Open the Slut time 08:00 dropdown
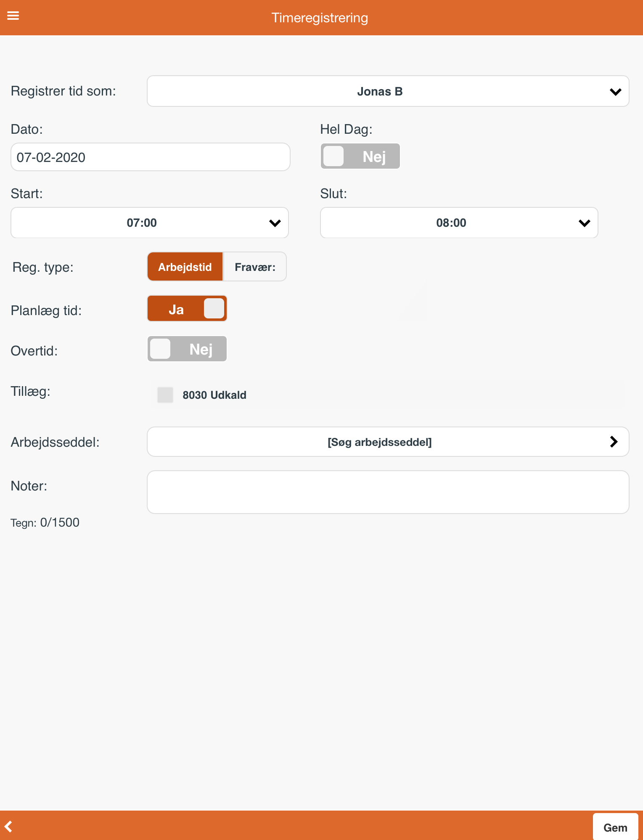The image size is (643, 840). (x=459, y=223)
